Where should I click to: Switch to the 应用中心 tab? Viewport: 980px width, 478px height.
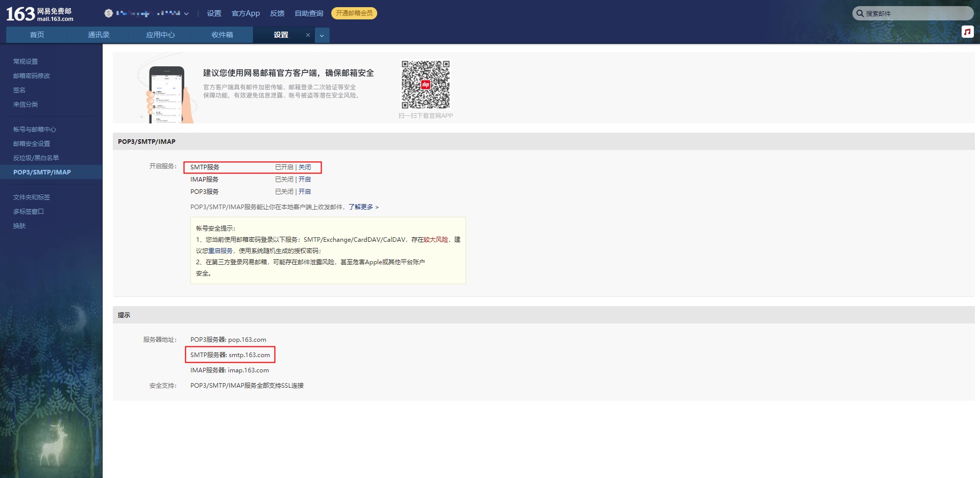pos(160,35)
